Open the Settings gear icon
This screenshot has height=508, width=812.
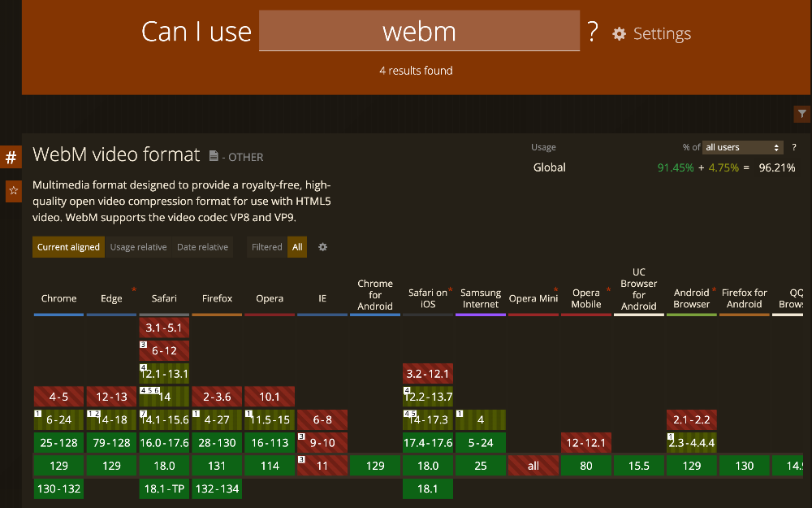619,34
